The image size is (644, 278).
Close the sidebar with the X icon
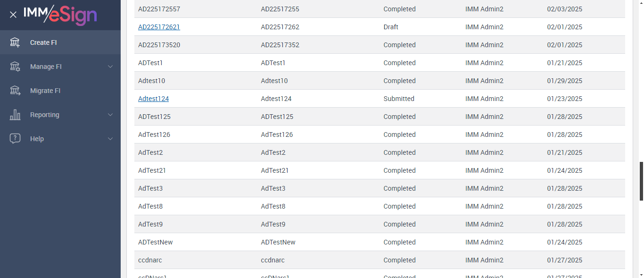(13, 15)
